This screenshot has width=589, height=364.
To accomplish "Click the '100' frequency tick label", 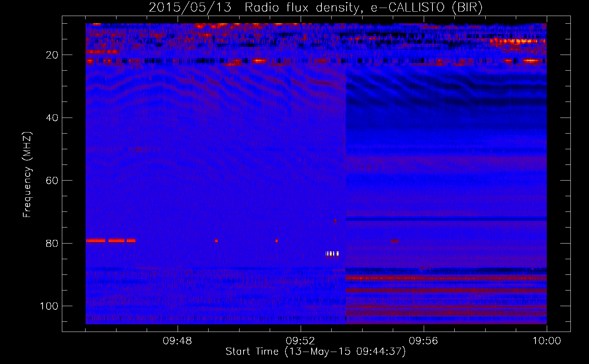I will [x=50, y=306].
